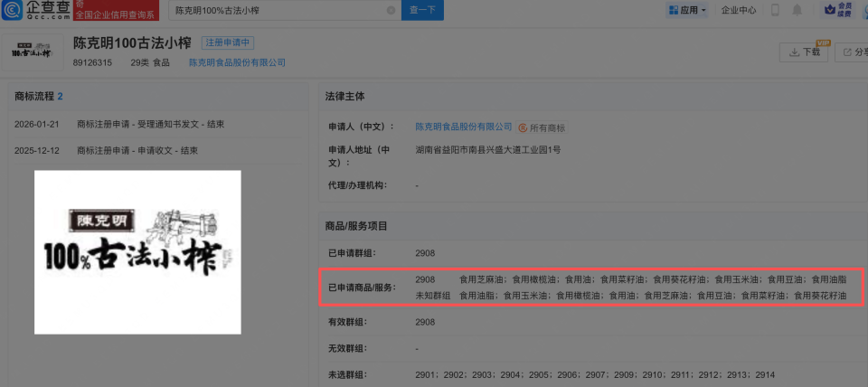This screenshot has height=387, width=868.
Task: Click the 商标流程 2 heading
Action: [39, 97]
